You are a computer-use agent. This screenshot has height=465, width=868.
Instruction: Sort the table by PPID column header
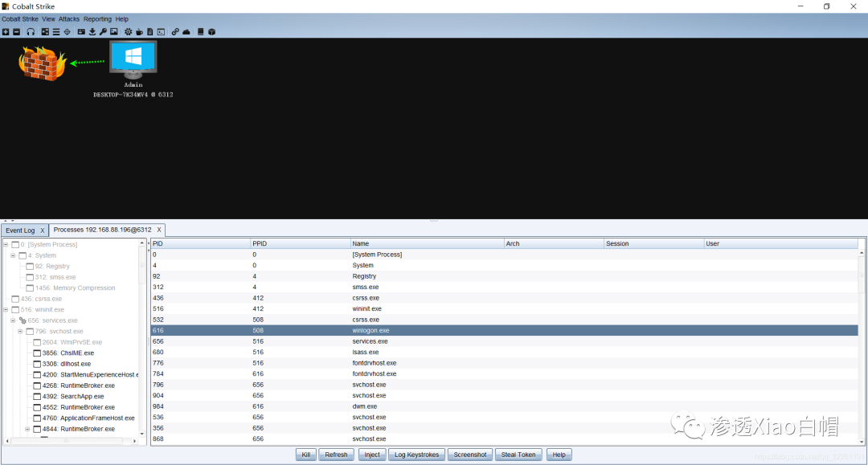(x=301, y=244)
